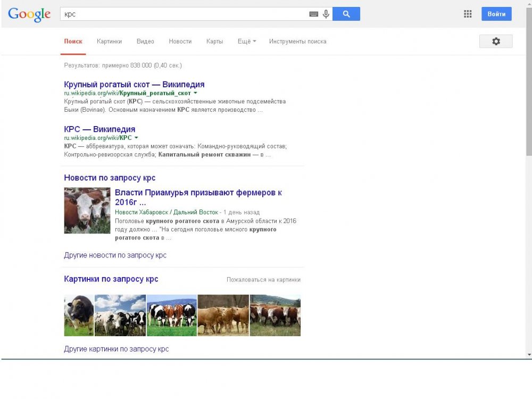Click Другие новости по запросу крс
Viewport: 532px width, 399px height.
pos(115,255)
